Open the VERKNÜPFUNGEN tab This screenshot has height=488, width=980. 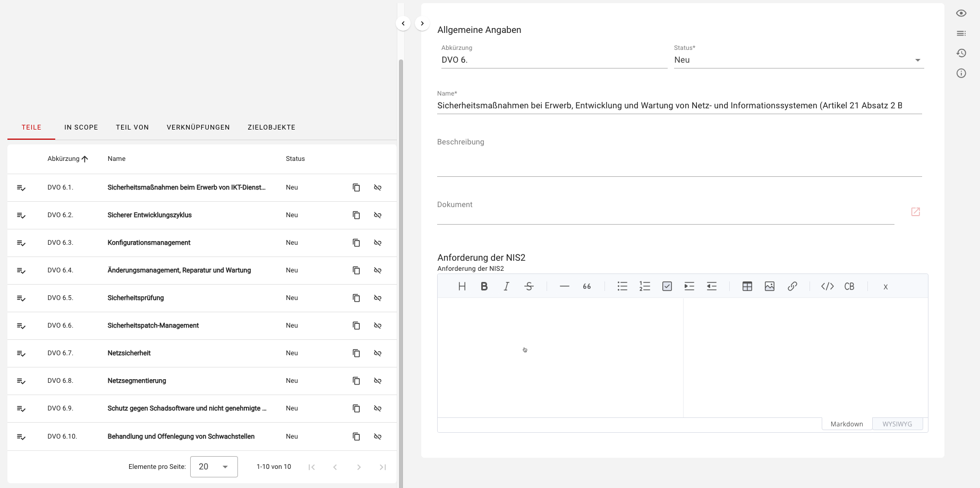point(198,127)
